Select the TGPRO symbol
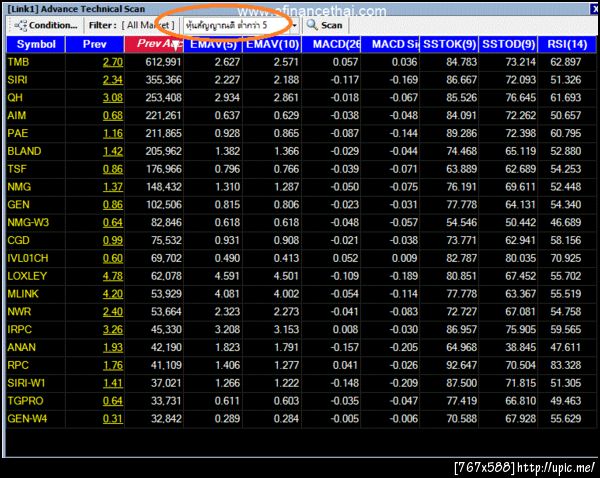 pyautogui.click(x=25, y=401)
